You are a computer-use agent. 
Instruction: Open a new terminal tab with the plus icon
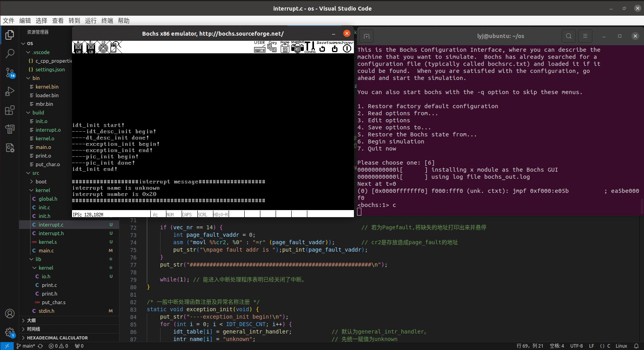click(x=366, y=36)
